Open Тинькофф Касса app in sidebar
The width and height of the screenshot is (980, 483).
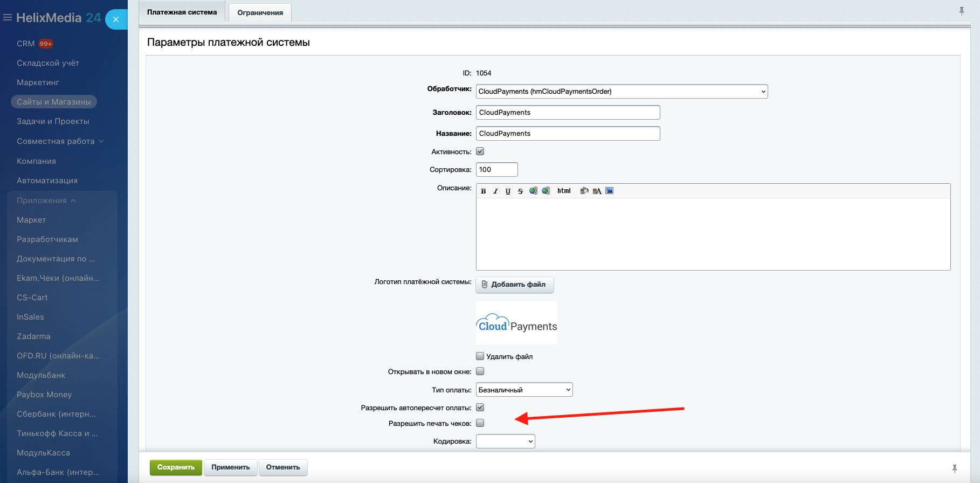point(57,433)
